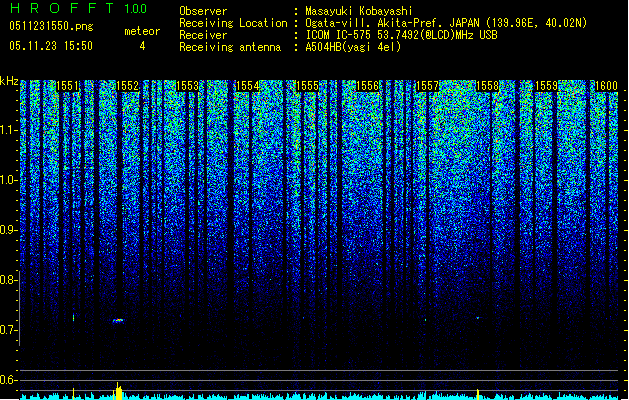
Task: Click the 1.1 kHz axis label
Action: pyautogui.click(x=8, y=130)
